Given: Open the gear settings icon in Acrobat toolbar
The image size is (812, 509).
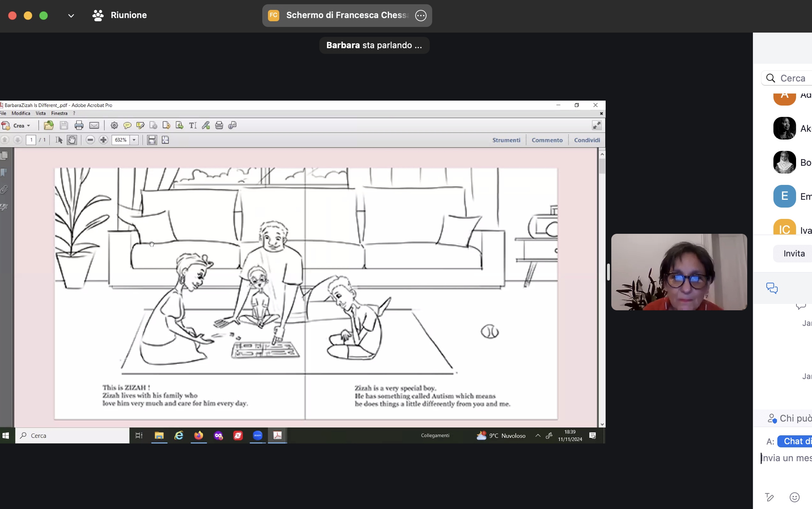Looking at the screenshot, I should pos(114,125).
